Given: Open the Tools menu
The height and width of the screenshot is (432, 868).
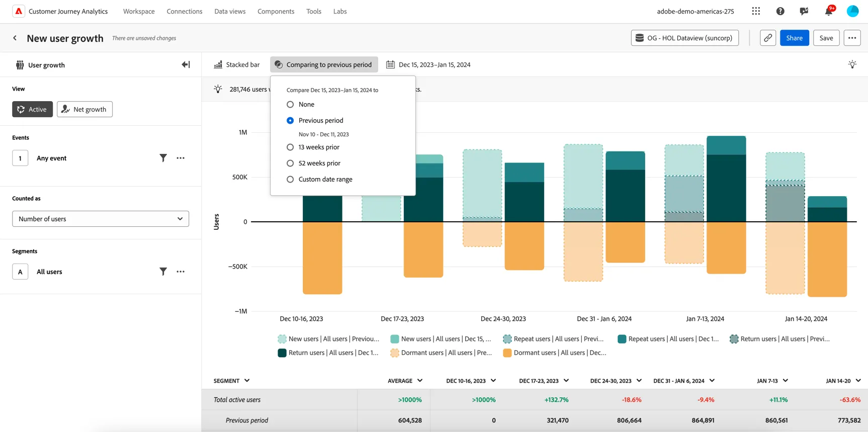Looking at the screenshot, I should pyautogui.click(x=314, y=11).
